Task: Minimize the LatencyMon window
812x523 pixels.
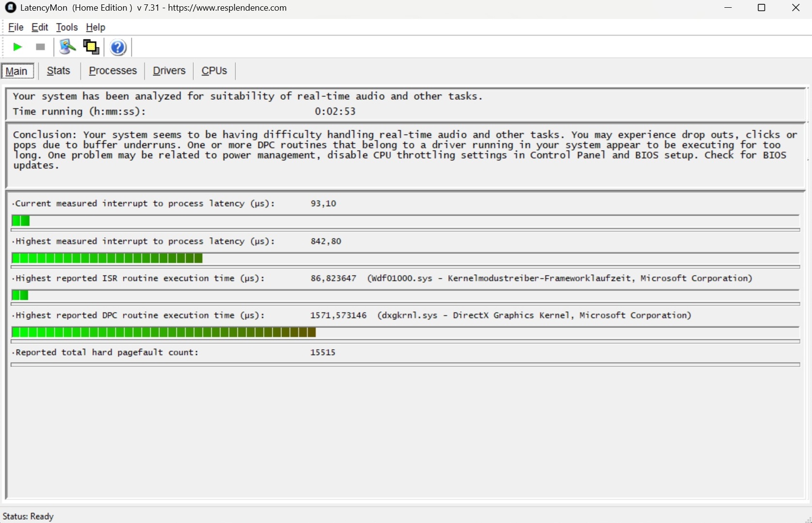Action: tap(728, 8)
